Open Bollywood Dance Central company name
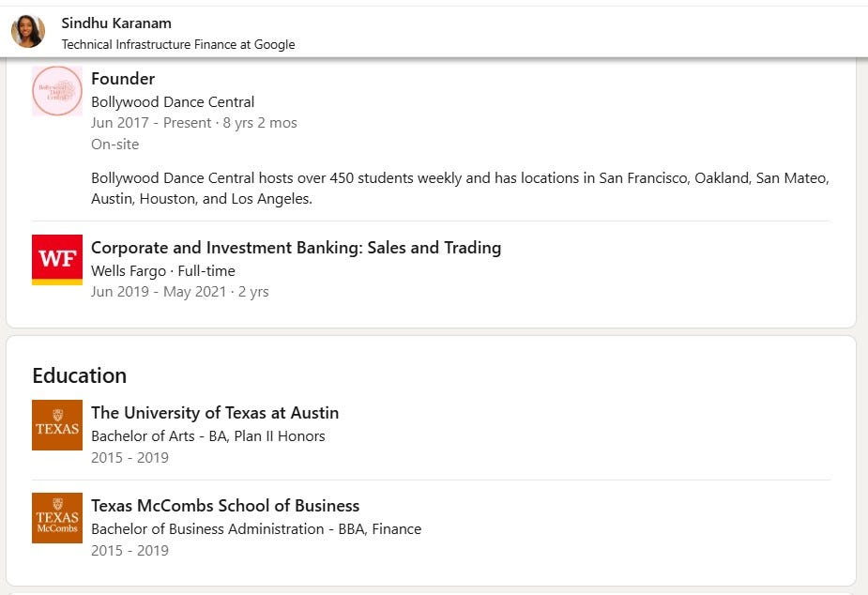The image size is (868, 595). (173, 101)
